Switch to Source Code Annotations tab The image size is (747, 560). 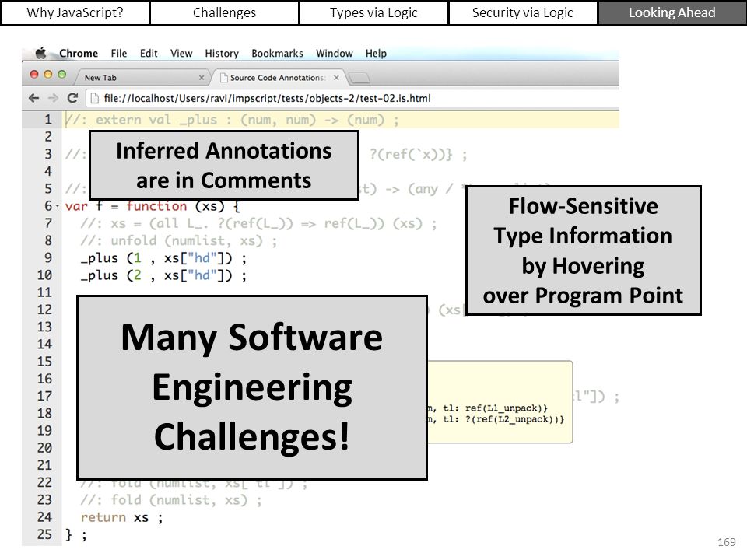pos(279,78)
